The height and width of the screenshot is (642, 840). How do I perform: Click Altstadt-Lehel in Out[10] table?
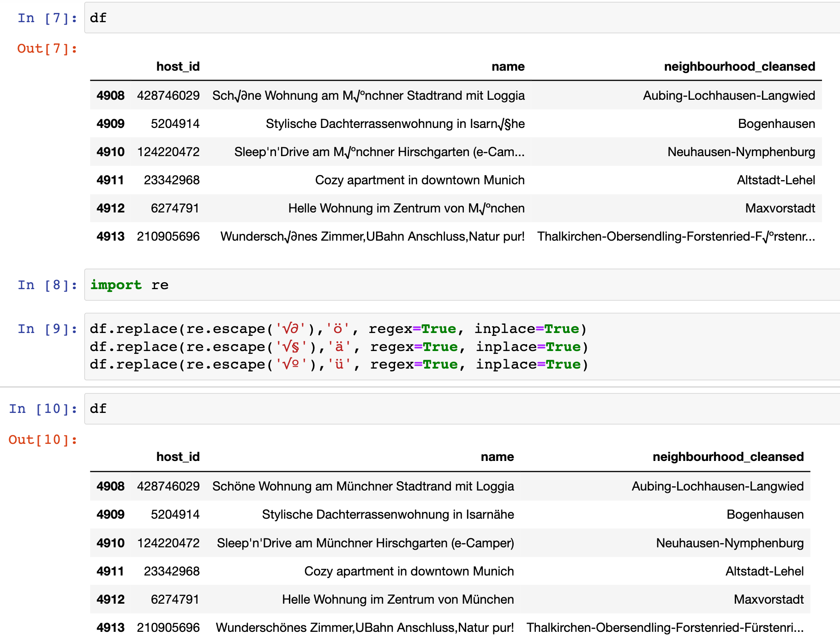[x=764, y=571]
